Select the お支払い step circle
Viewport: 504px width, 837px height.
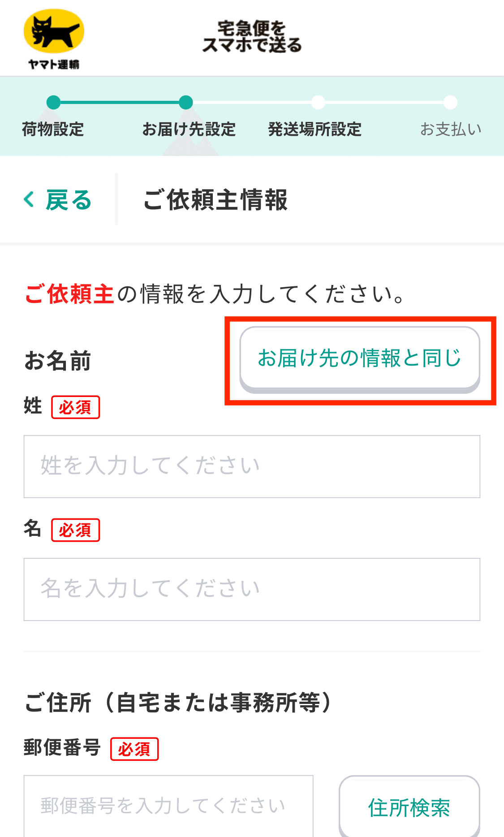450,102
